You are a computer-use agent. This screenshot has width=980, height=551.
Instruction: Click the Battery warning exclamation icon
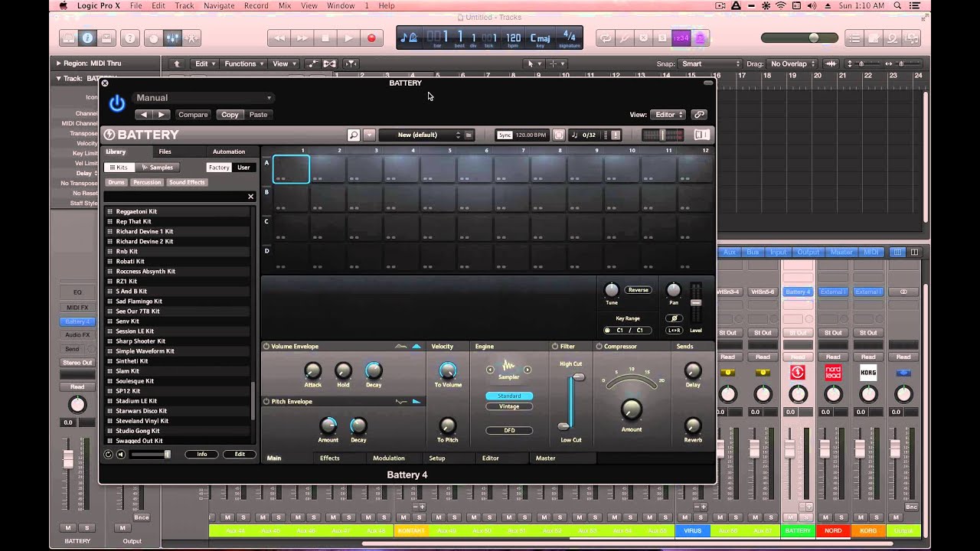616,135
